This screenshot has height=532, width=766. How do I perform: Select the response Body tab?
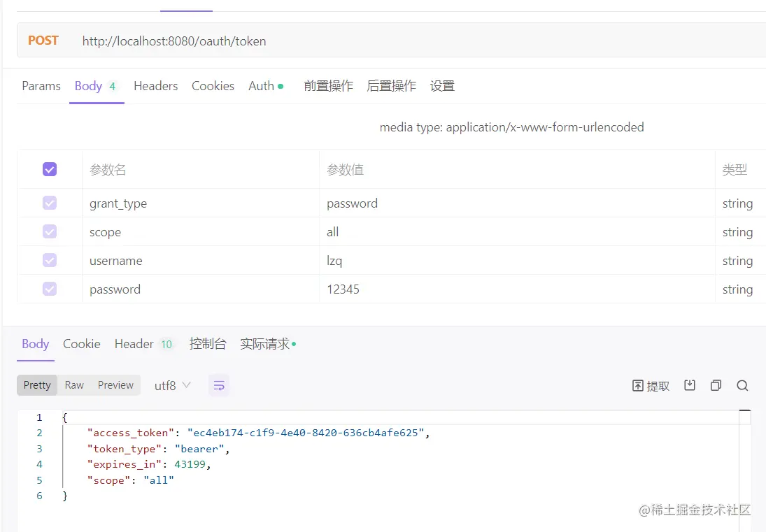[x=35, y=344]
